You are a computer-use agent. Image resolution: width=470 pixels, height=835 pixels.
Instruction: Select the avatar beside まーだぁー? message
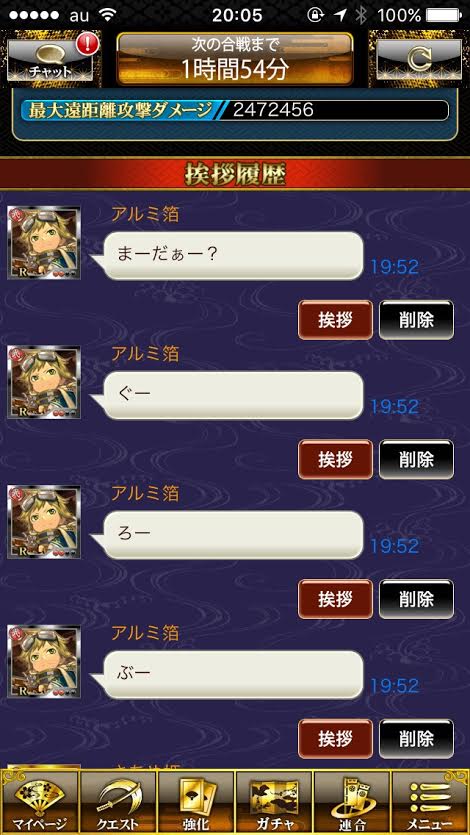(44, 242)
